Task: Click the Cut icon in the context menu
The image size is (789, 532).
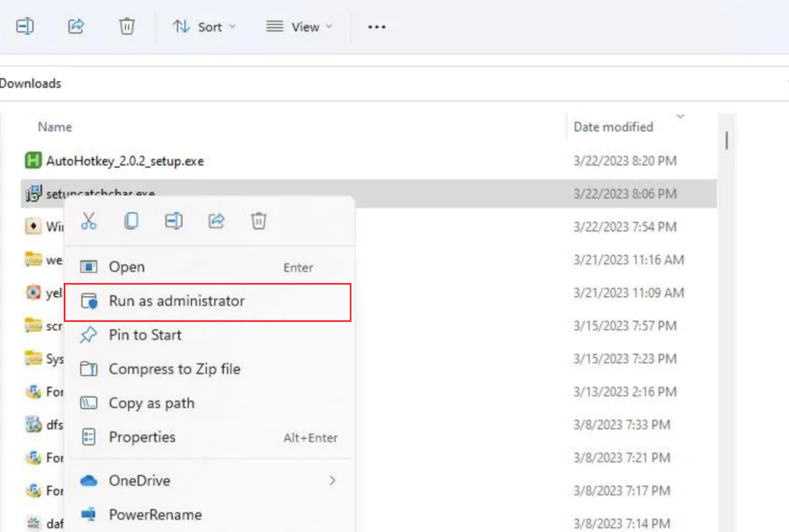Action: [89, 220]
